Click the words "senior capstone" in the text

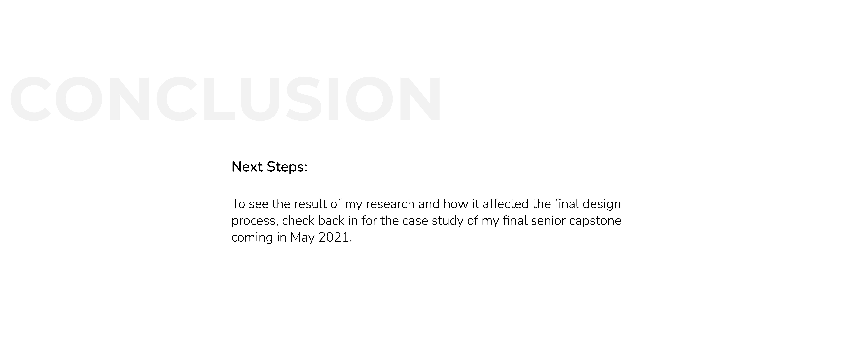576,221
